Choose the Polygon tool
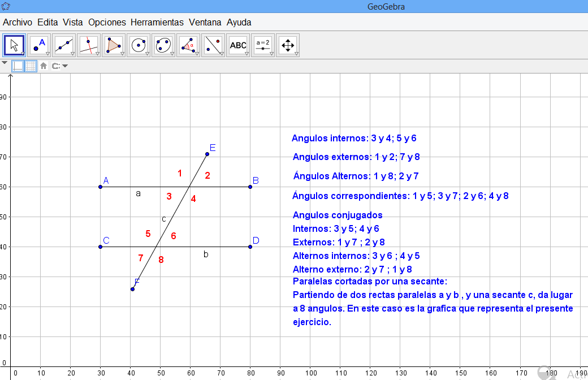Image resolution: width=588 pixels, height=380 pixels. 113,45
